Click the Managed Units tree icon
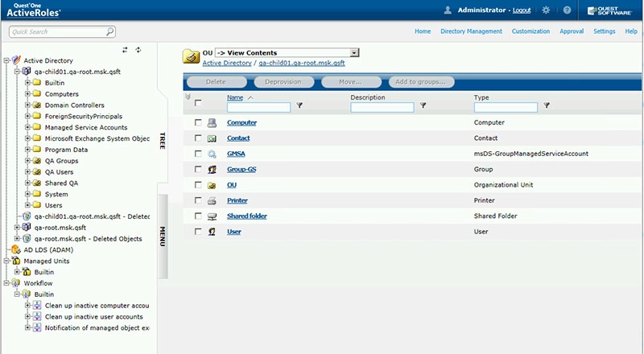Image resolution: width=644 pixels, height=354 pixels. pyautogui.click(x=16, y=261)
